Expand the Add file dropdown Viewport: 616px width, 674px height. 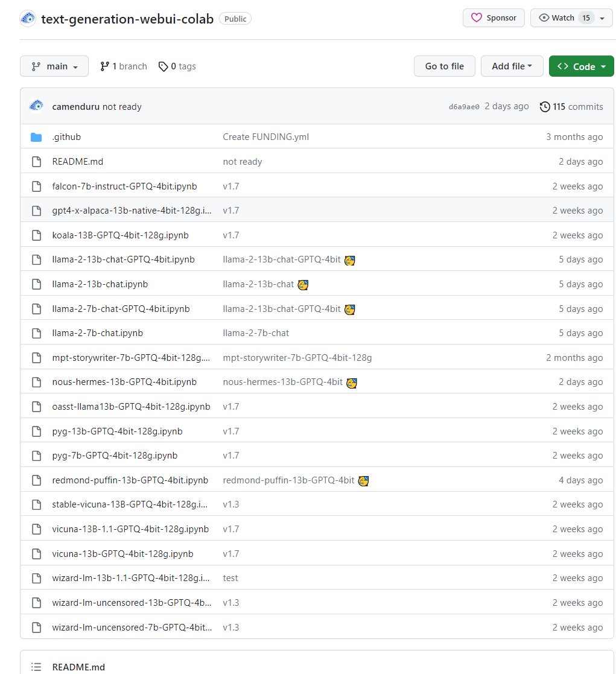512,66
